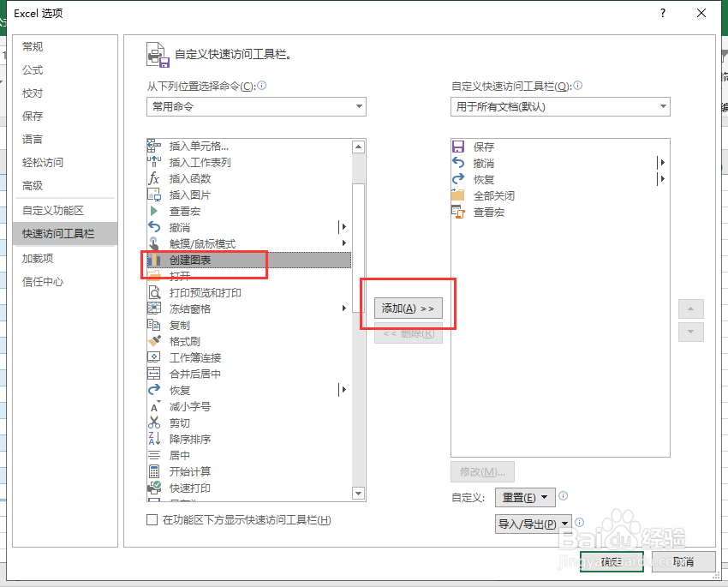
Task: Open the 常规 options category
Action: coord(33,46)
